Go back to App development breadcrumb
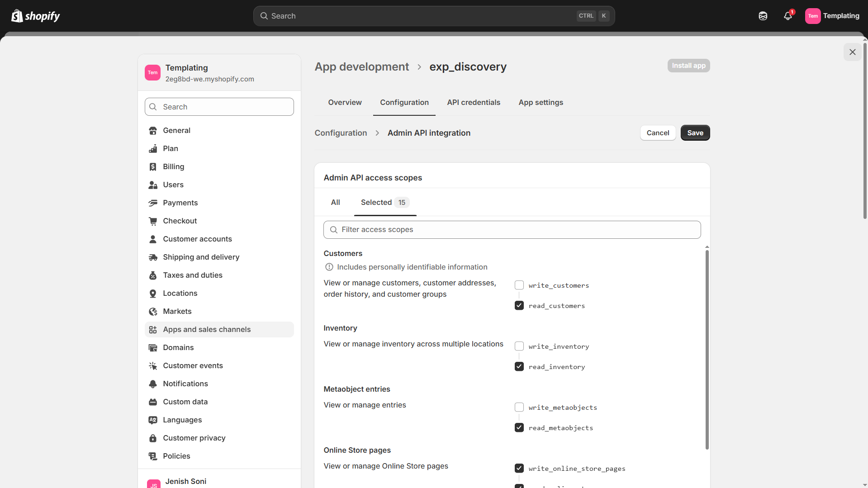The height and width of the screenshot is (488, 868). 361,67
